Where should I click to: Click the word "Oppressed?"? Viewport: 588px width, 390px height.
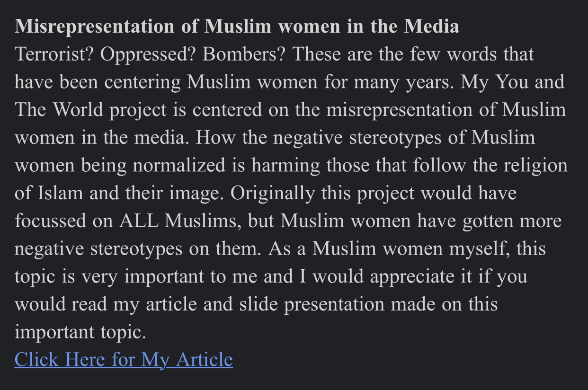148,54
